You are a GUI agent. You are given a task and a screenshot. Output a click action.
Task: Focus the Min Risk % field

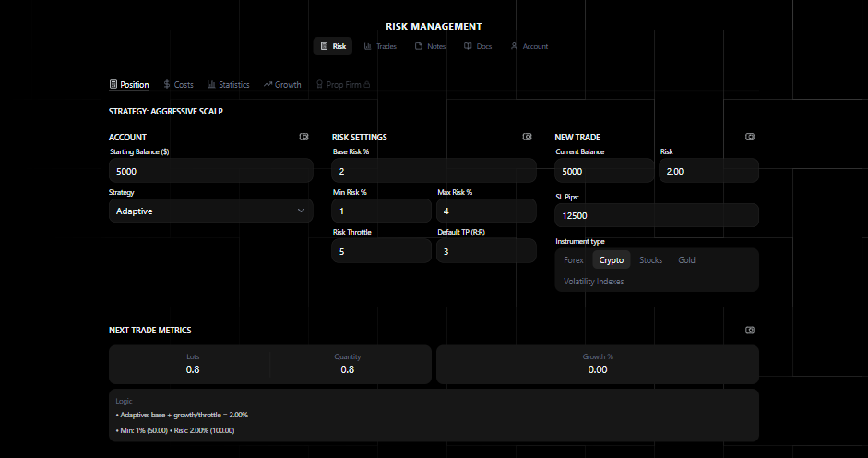point(381,211)
